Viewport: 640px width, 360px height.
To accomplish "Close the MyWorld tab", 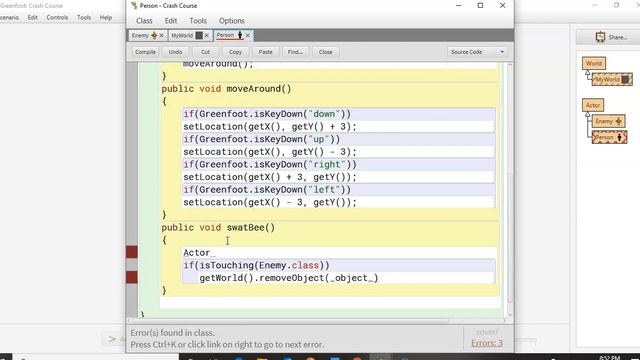I will pyautogui.click(x=207, y=36).
